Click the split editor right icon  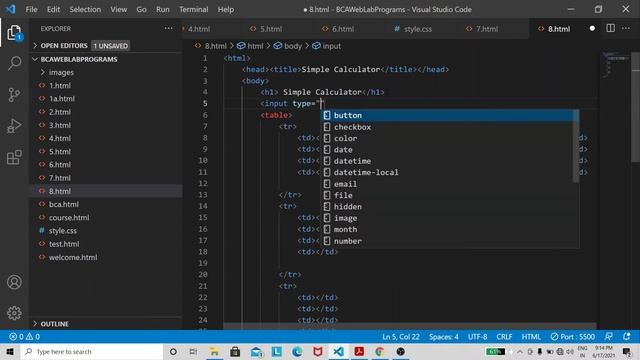click(610, 29)
